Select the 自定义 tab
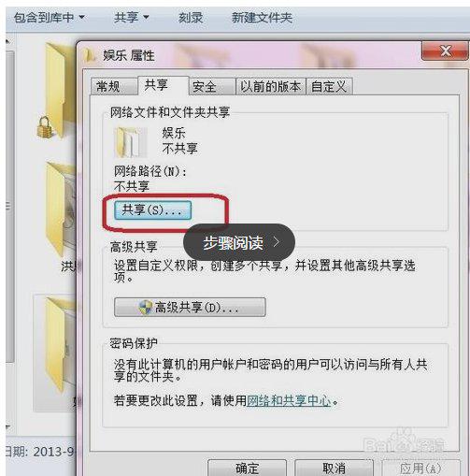The image size is (470, 476). 330,86
